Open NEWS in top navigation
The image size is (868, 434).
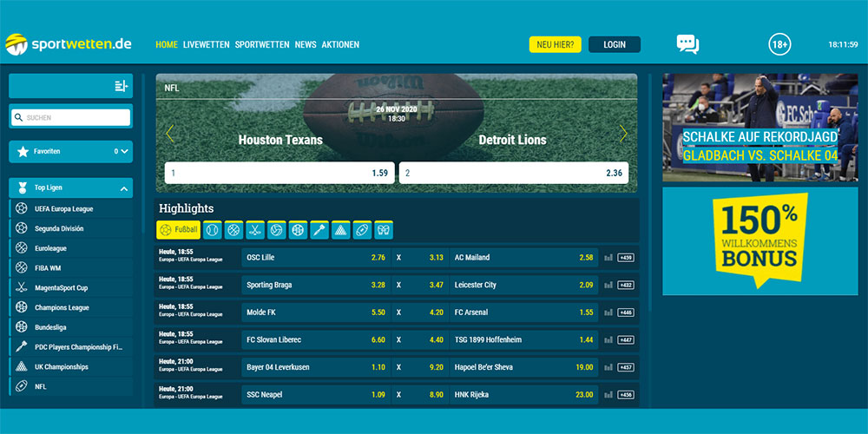pos(306,44)
